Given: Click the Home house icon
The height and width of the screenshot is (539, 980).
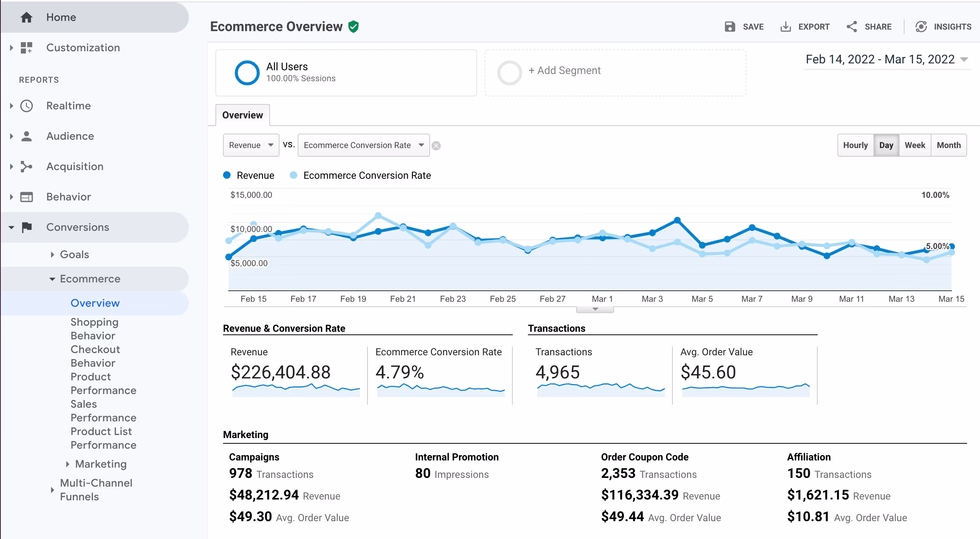Looking at the screenshot, I should point(26,17).
